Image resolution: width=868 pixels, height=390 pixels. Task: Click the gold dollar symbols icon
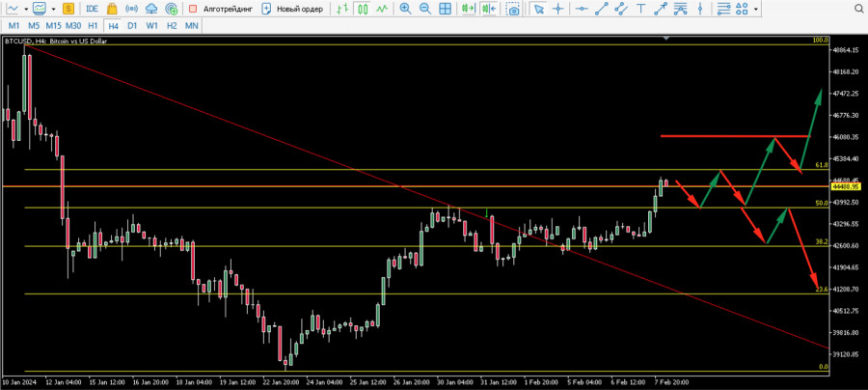pos(68,9)
